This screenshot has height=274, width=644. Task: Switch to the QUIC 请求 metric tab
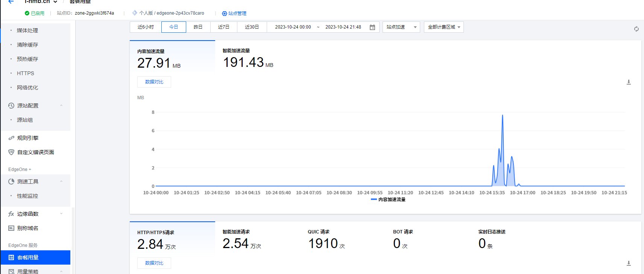point(326,239)
